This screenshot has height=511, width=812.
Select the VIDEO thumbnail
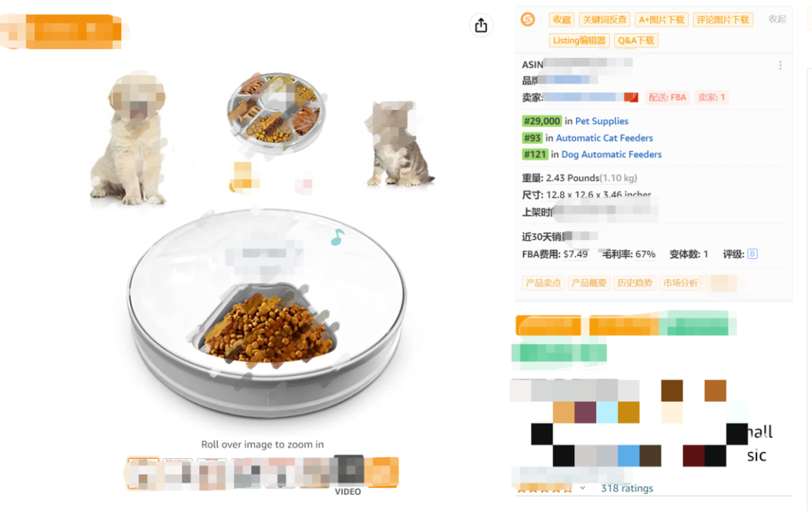coord(348,475)
